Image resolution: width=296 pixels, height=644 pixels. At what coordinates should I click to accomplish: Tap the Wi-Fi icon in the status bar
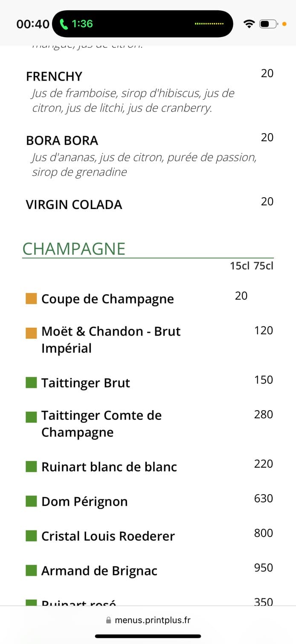tap(250, 24)
